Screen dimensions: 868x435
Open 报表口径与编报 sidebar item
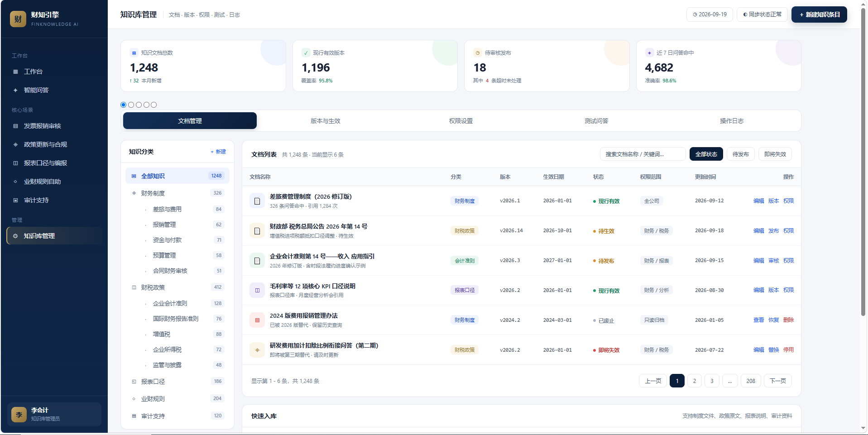54,163
